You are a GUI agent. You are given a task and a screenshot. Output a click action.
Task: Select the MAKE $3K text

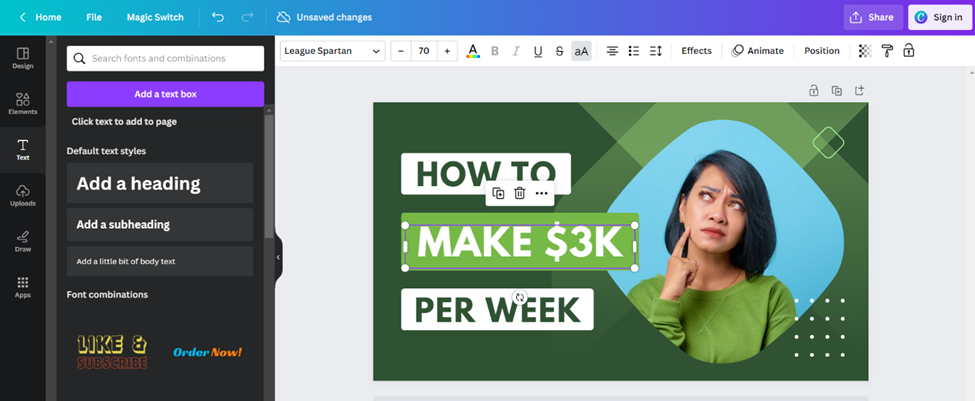coord(519,242)
